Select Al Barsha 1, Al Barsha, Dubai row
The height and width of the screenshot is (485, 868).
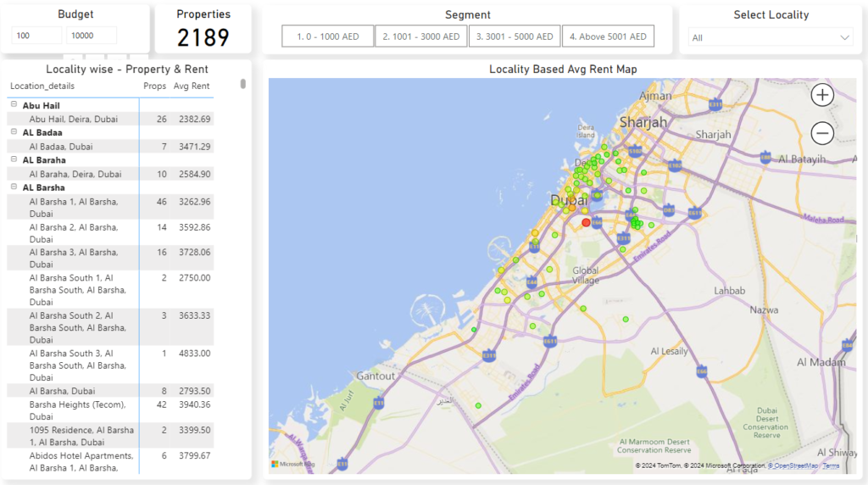pos(110,208)
